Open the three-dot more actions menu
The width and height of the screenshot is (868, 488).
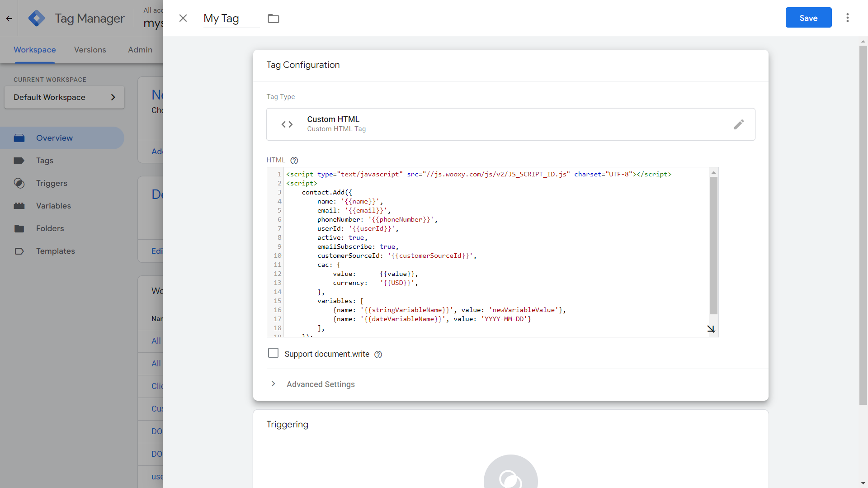848,18
